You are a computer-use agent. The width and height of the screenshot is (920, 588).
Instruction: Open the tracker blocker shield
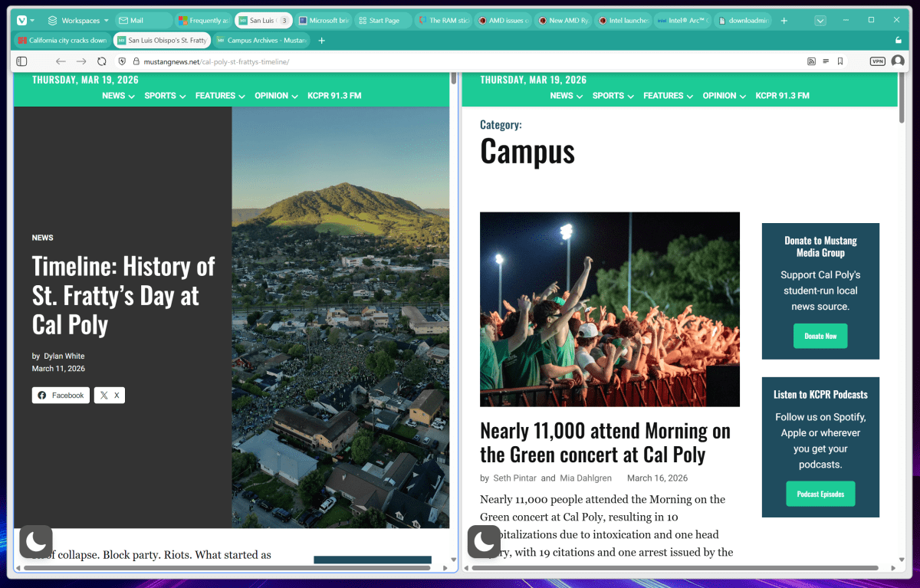(x=122, y=61)
